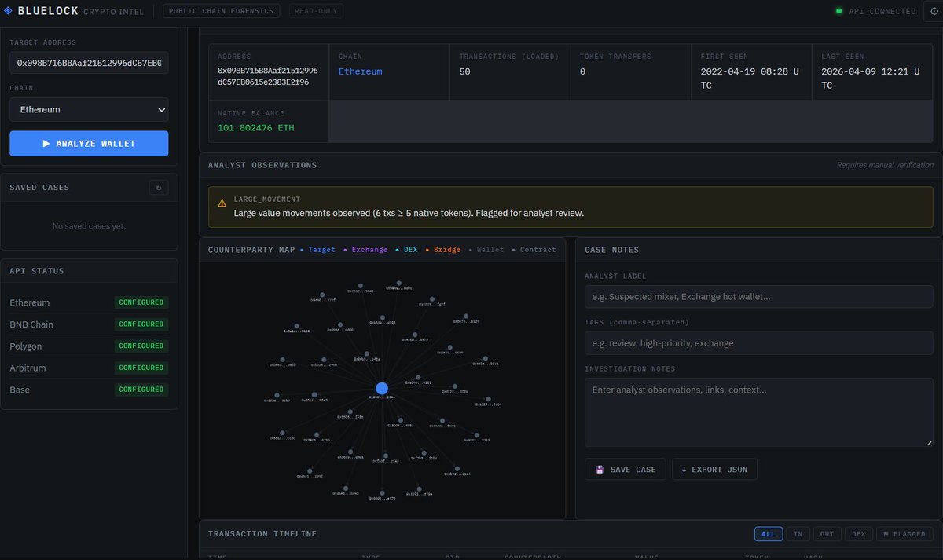The height and width of the screenshot is (560, 943).
Task: Refresh saved cases with the reload icon
Action: (x=159, y=188)
